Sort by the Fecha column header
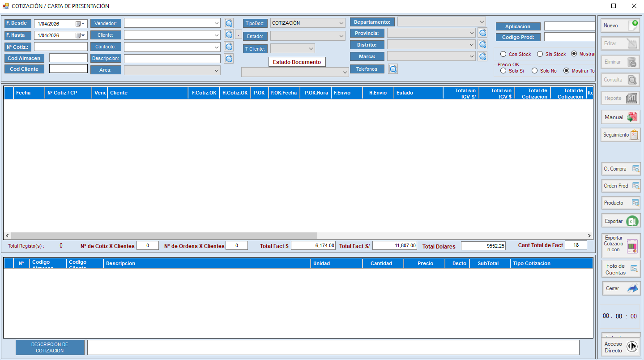The image size is (644, 360). (23, 93)
